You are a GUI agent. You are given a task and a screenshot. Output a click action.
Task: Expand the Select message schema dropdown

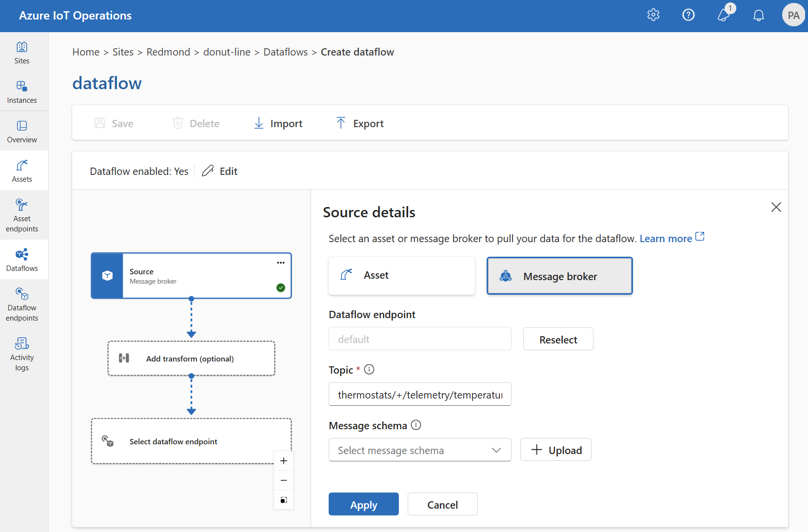tap(420, 450)
